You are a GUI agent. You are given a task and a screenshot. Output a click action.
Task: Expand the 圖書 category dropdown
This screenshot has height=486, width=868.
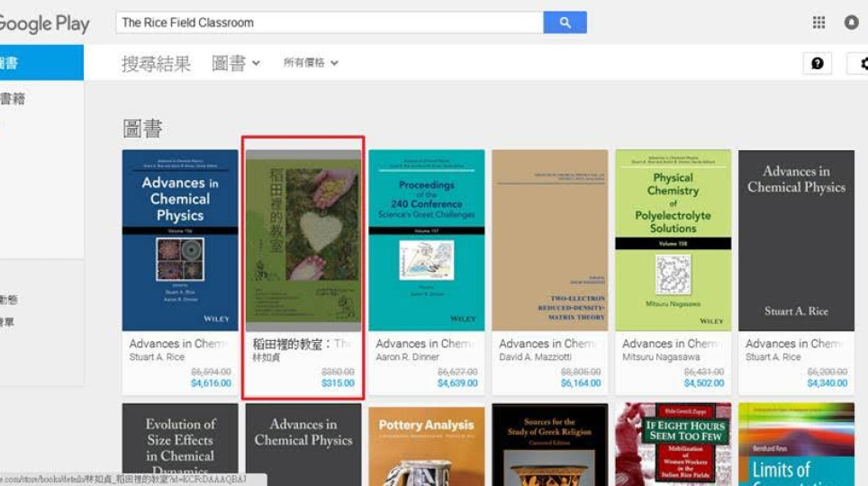pyautogui.click(x=236, y=63)
